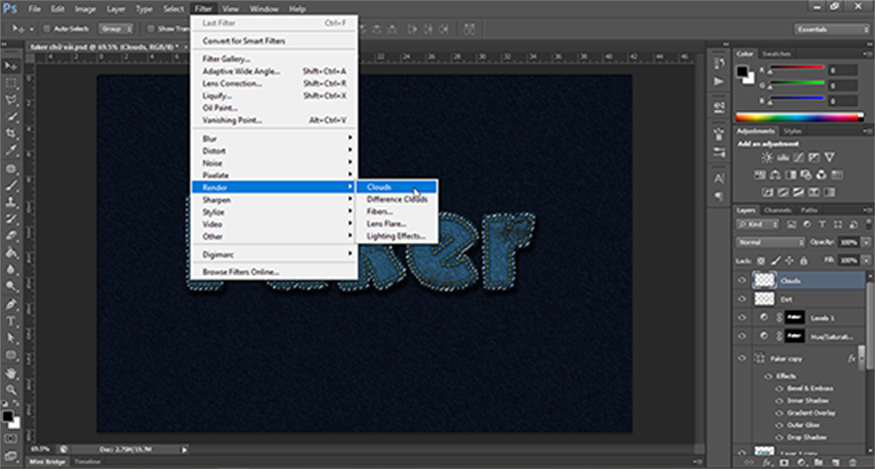Switch to the Swatches tab

pos(777,53)
